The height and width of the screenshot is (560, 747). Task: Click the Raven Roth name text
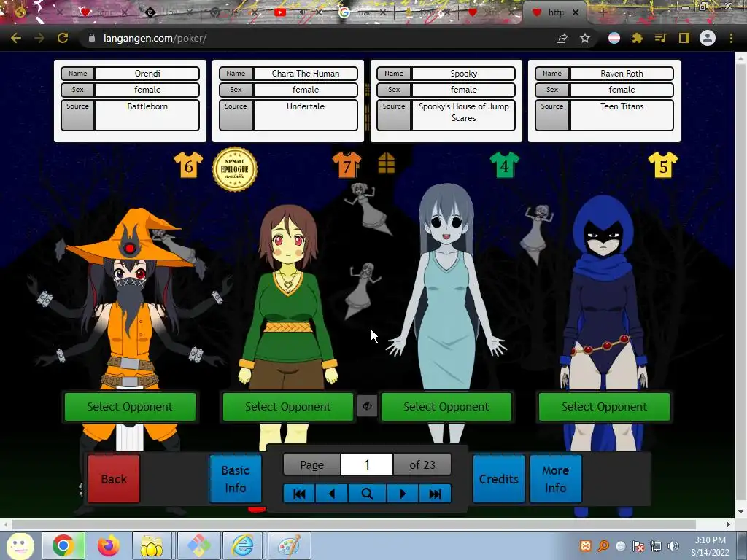tap(622, 74)
